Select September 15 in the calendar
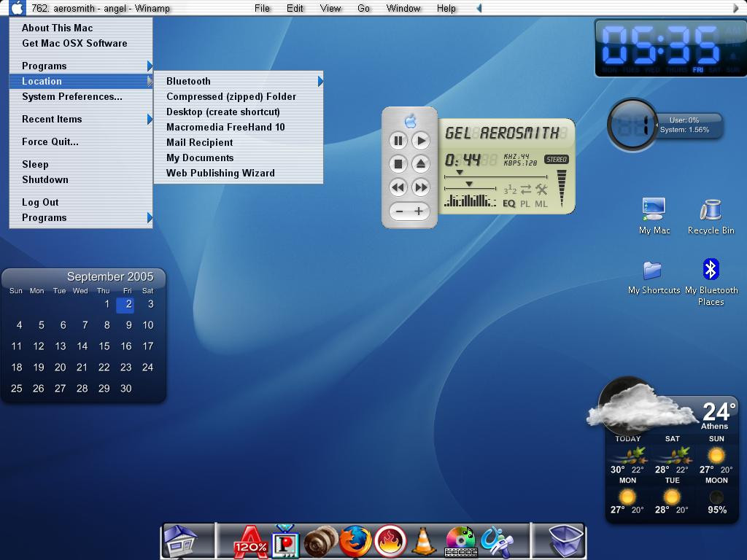 pos(104,346)
